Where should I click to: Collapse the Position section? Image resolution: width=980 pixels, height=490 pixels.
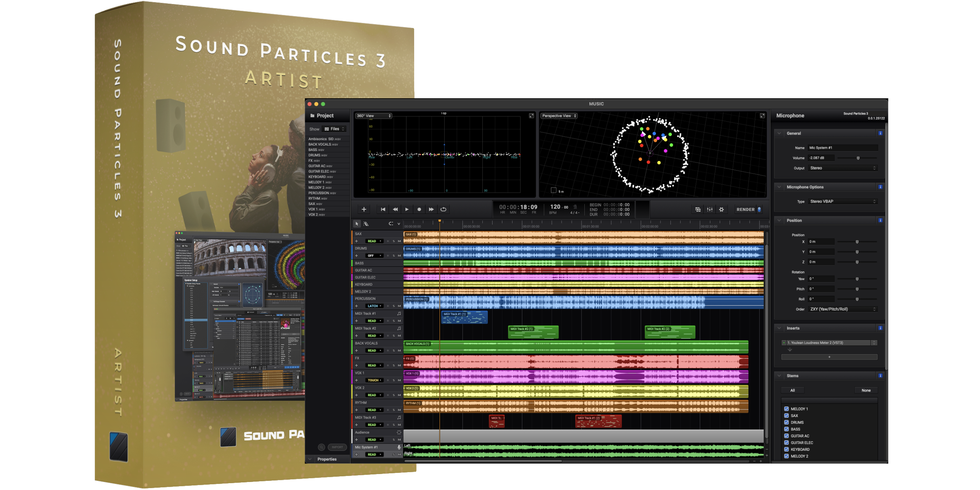[x=779, y=220]
